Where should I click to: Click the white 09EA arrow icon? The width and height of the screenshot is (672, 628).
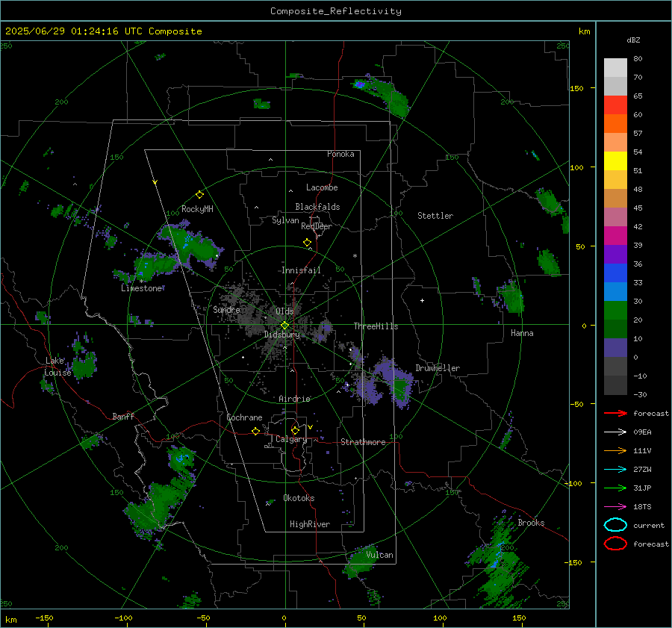[x=615, y=432]
